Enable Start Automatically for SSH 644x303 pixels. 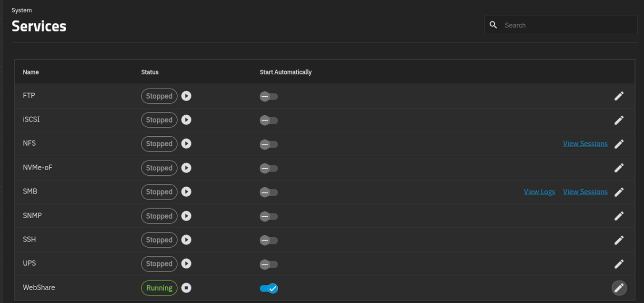(269, 240)
